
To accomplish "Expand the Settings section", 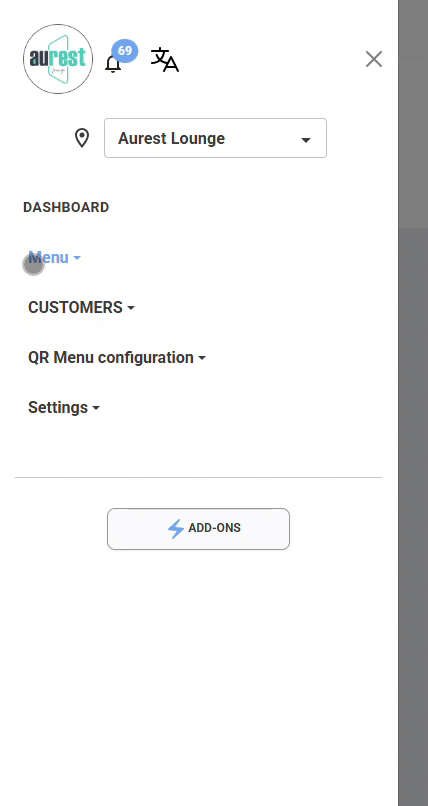I will (x=64, y=408).
